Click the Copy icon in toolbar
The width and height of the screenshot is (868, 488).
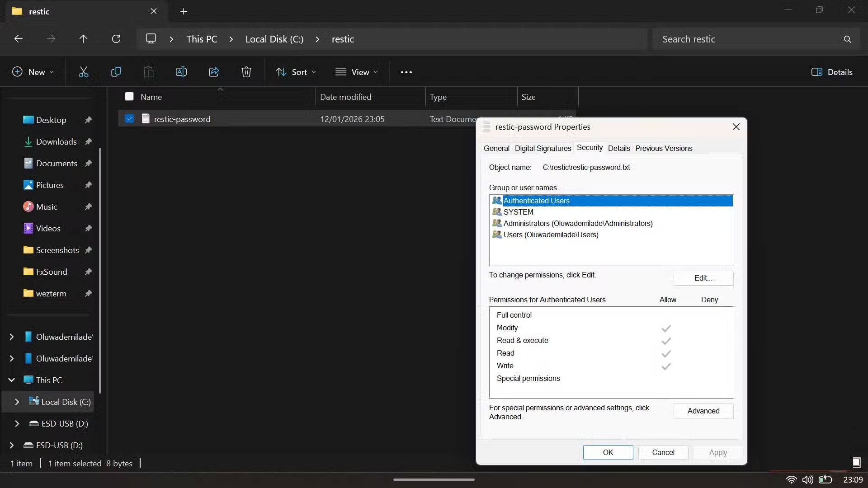coord(116,72)
